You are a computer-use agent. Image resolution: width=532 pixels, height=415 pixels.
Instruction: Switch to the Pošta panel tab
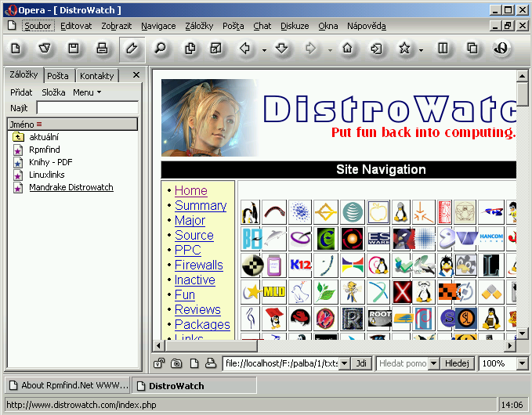[58, 76]
